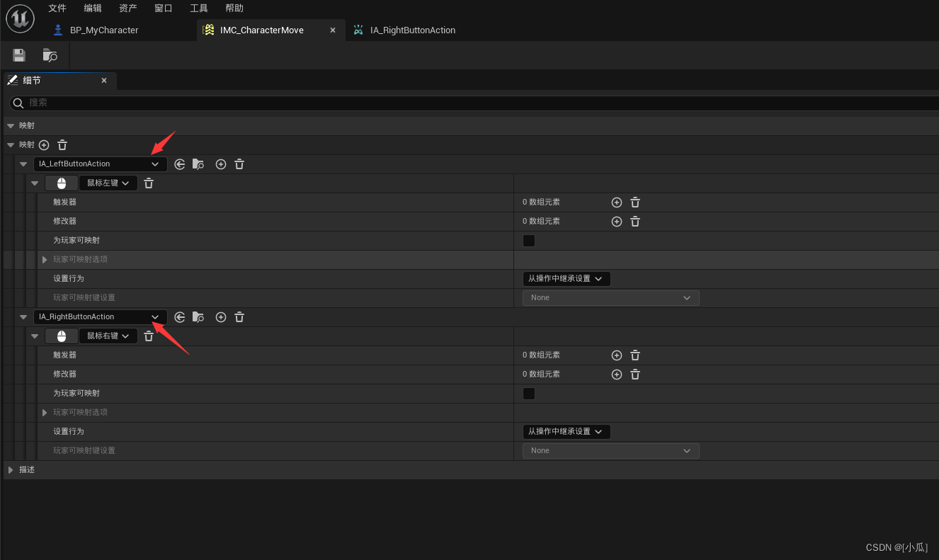Add a key binding to IA_LeftButtonAction with the plus icon
This screenshot has height=560, width=939.
click(x=221, y=164)
